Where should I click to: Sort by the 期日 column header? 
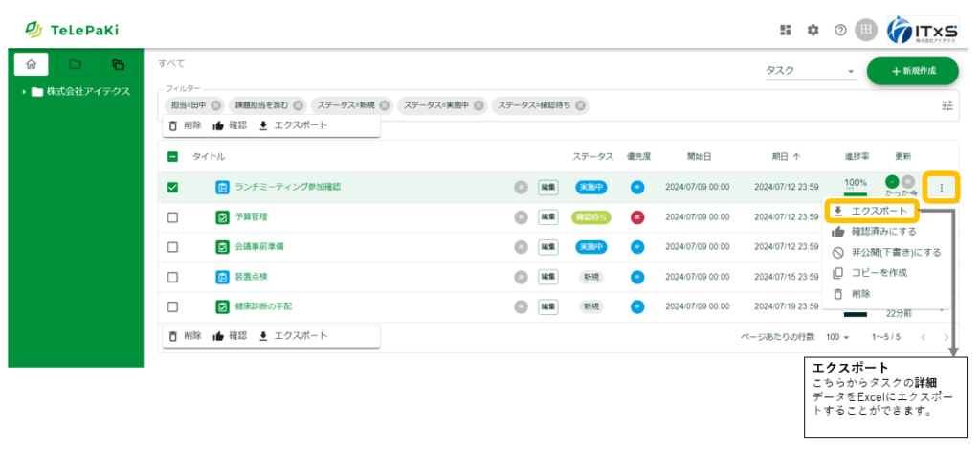(787, 156)
